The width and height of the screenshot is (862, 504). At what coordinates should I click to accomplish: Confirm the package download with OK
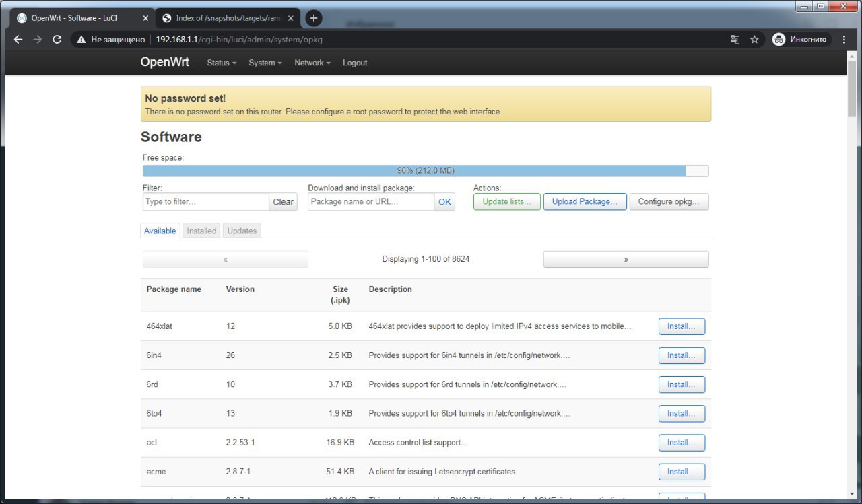coord(444,202)
